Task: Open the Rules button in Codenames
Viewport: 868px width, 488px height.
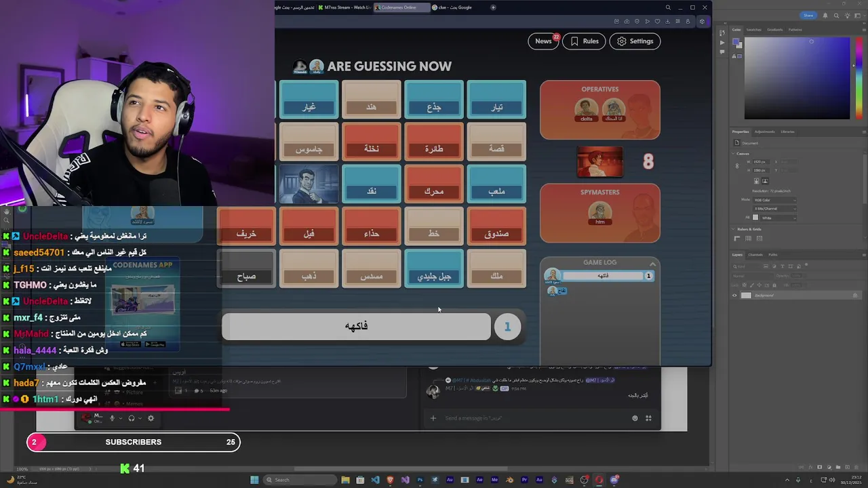Action: (585, 41)
